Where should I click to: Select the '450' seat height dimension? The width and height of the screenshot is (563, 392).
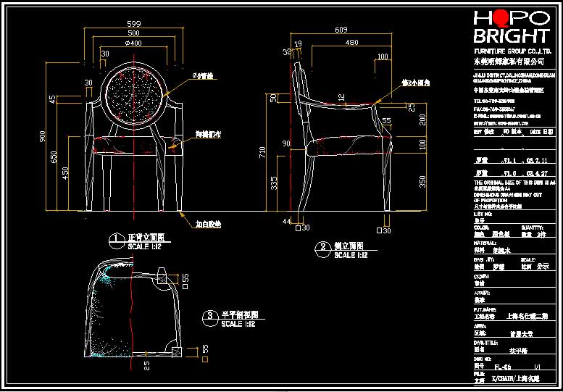click(66, 173)
